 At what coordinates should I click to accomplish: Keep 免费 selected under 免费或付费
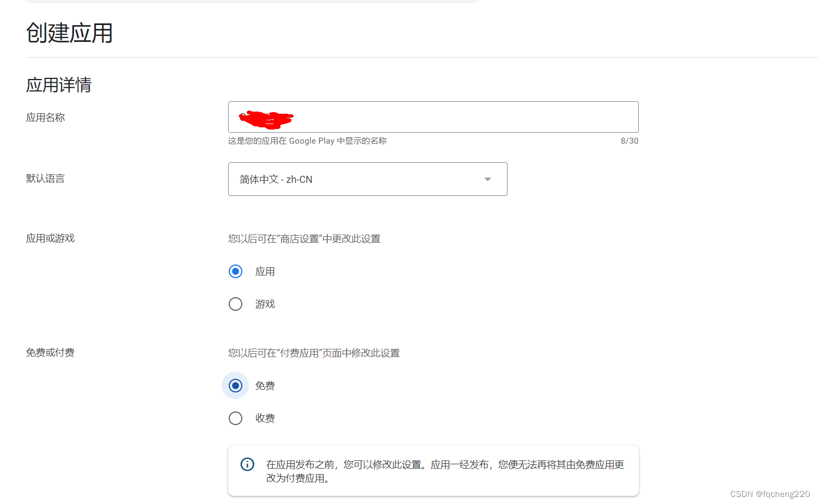pos(235,385)
